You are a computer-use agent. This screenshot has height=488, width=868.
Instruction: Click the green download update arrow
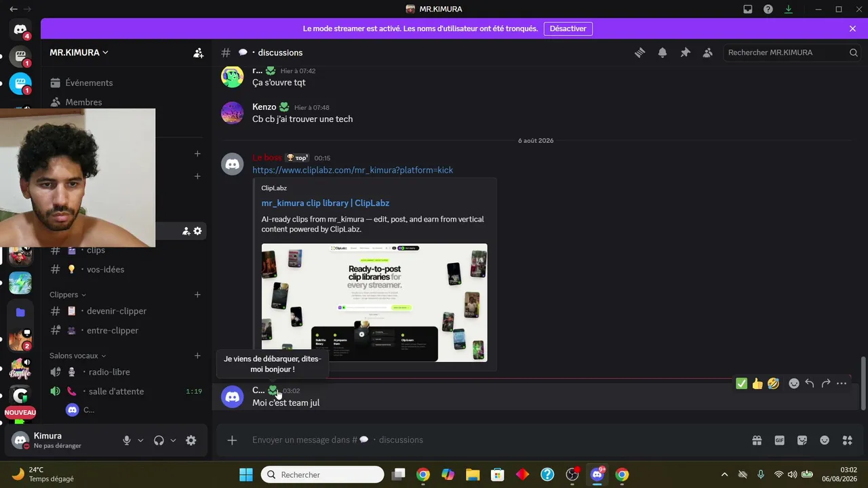click(x=789, y=9)
